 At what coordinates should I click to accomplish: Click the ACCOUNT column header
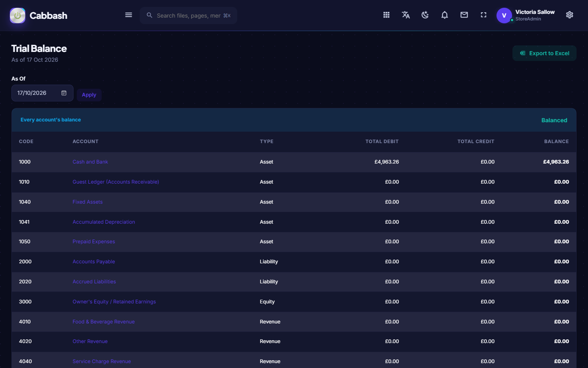click(85, 141)
